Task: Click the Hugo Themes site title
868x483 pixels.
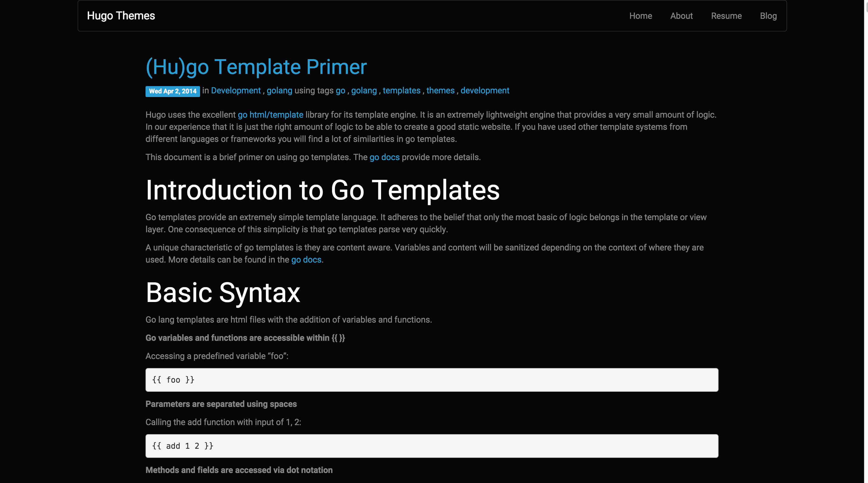Action: point(121,16)
